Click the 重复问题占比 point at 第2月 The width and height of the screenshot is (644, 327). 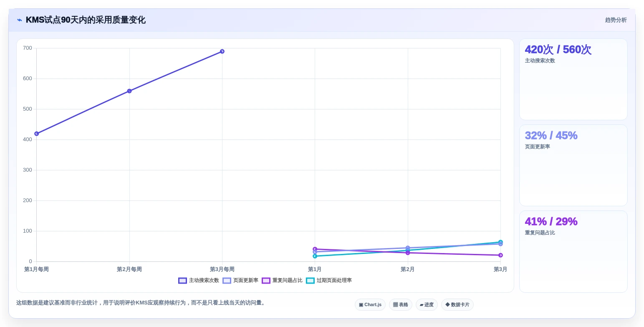click(408, 253)
